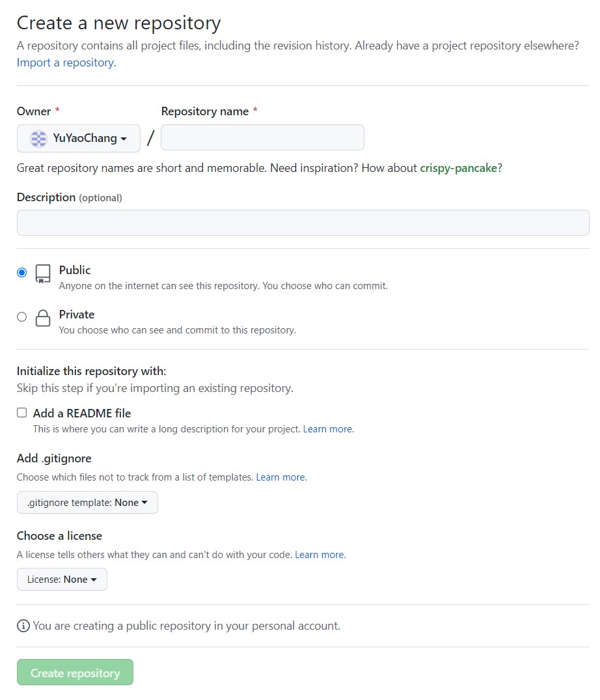Click the Import a repository link
Viewport: 600px width, 700px height.
(66, 63)
